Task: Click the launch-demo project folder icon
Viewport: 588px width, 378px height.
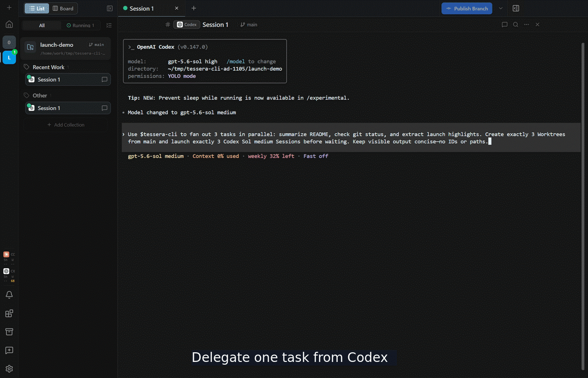Action: click(30, 47)
